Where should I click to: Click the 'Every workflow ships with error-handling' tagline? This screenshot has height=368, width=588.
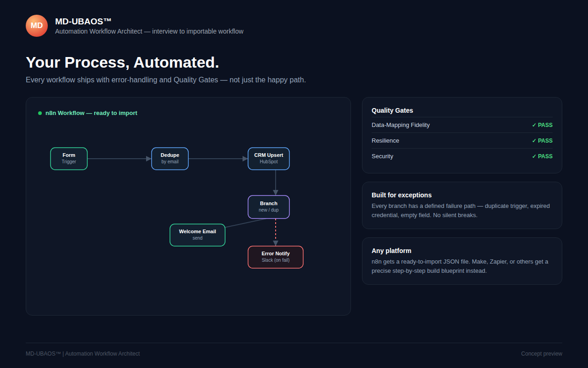click(x=166, y=80)
